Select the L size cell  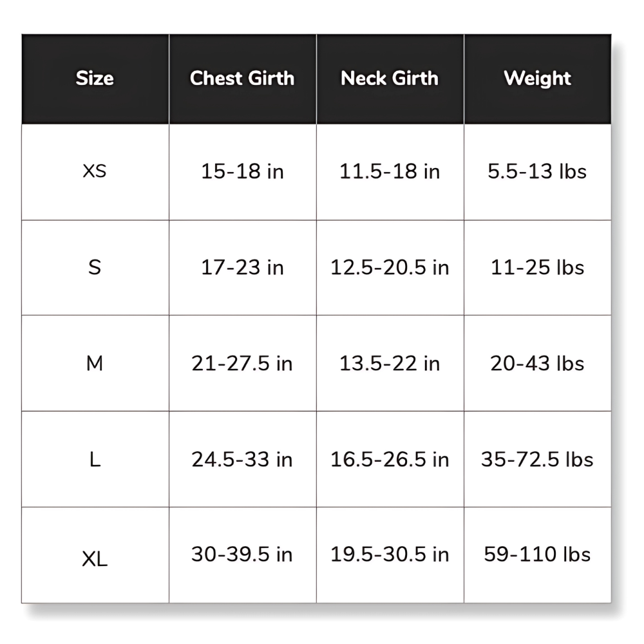[95, 459]
